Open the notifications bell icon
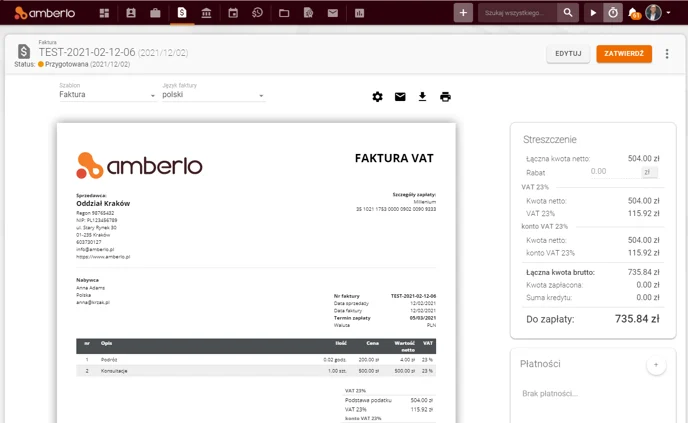Image resolution: width=688 pixels, height=423 pixels. (634, 13)
